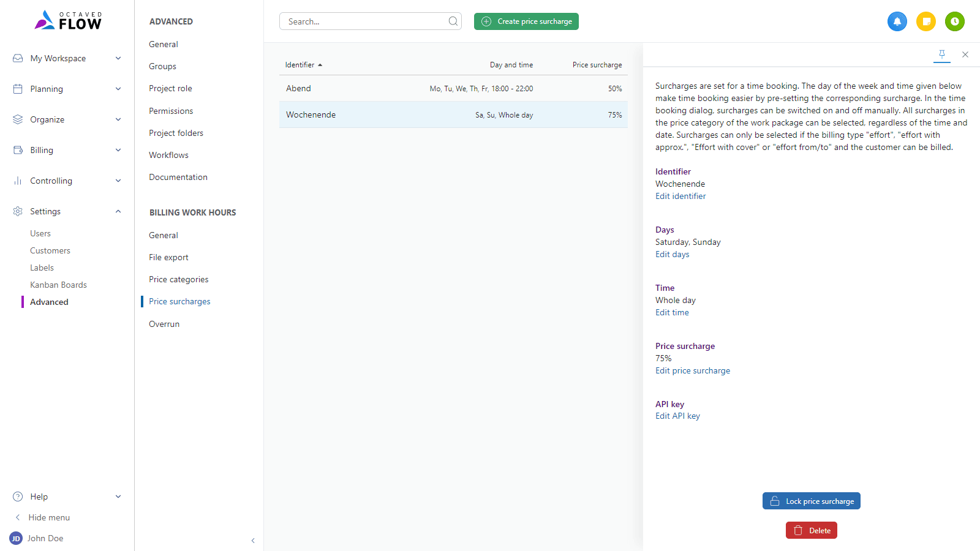Click the search magnifier icon

point(453,21)
